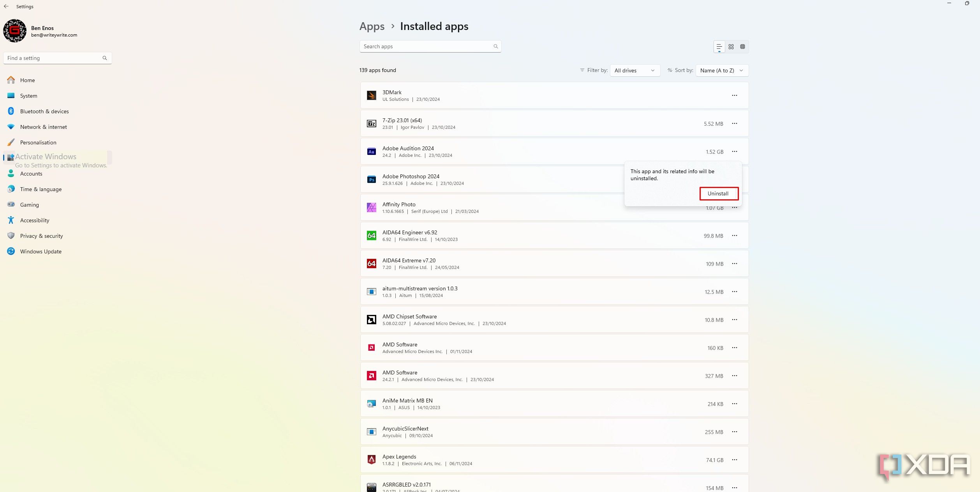Open the Sort by Name dropdown
The image size is (980, 492).
coord(722,70)
